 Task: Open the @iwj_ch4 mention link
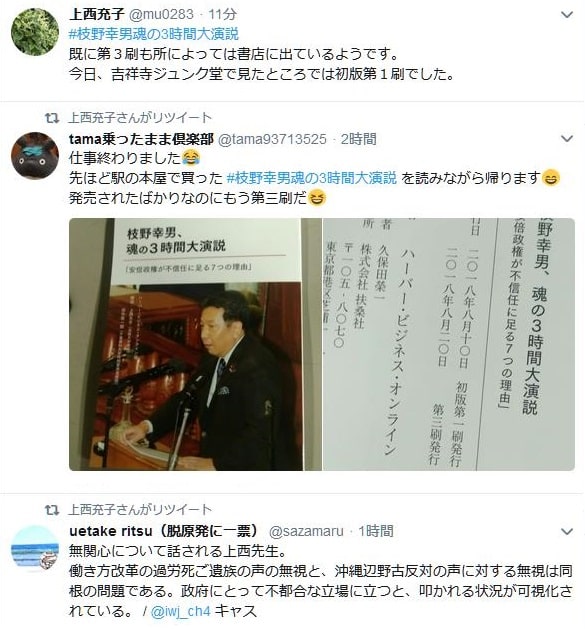[181, 611]
